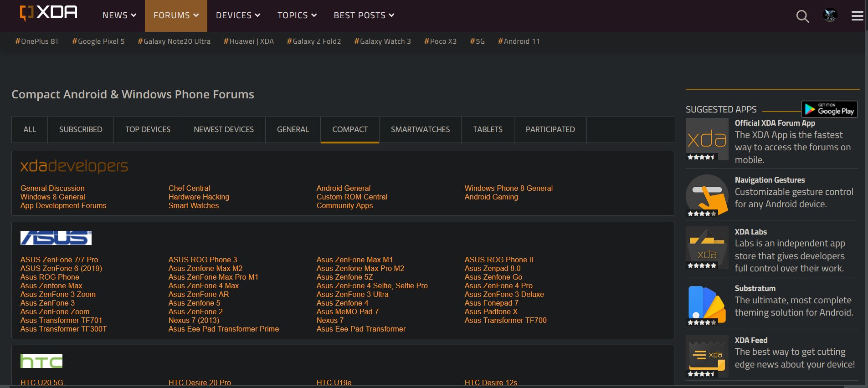Open Chef Central forum
The width and height of the screenshot is (868, 388).
click(x=189, y=188)
